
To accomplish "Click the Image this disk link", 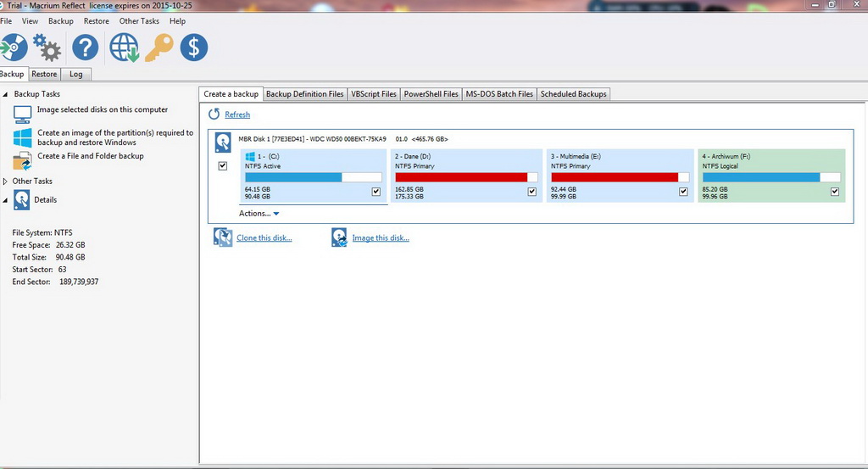I will [381, 238].
